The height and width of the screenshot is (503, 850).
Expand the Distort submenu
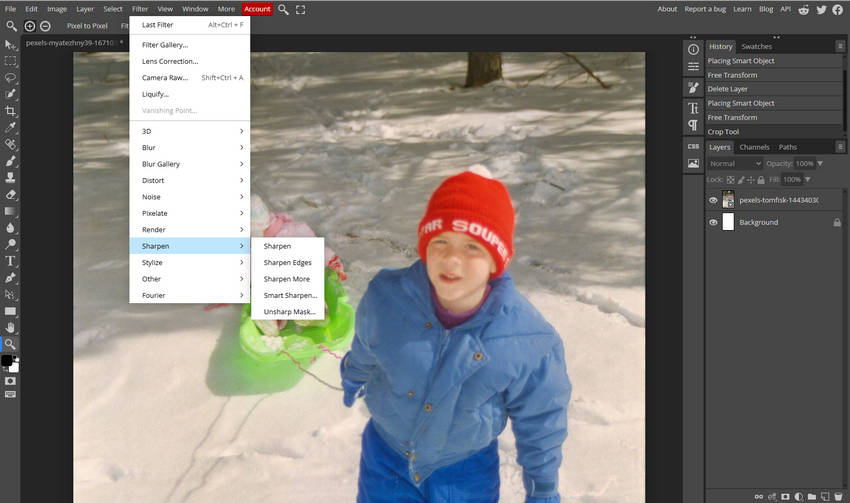point(190,180)
